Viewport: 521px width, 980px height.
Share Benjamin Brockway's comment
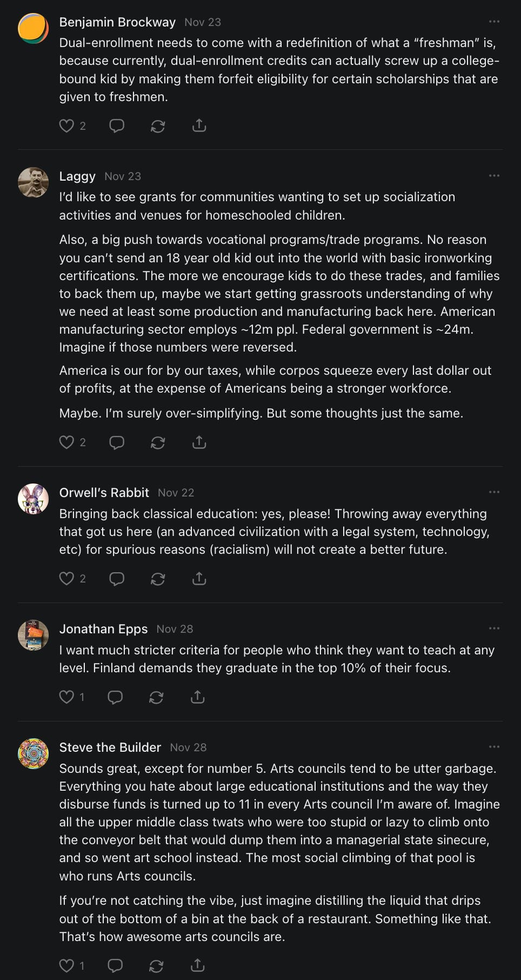click(199, 126)
